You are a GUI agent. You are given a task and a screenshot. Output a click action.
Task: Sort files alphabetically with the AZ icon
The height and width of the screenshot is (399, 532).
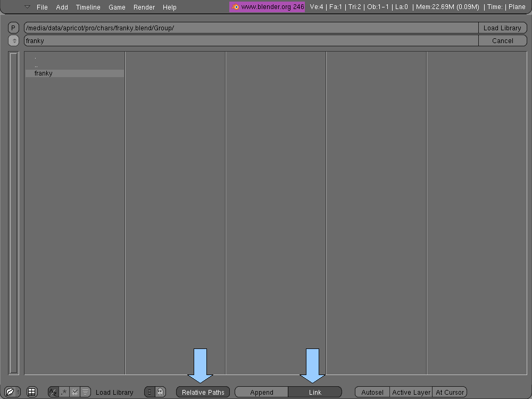click(53, 392)
